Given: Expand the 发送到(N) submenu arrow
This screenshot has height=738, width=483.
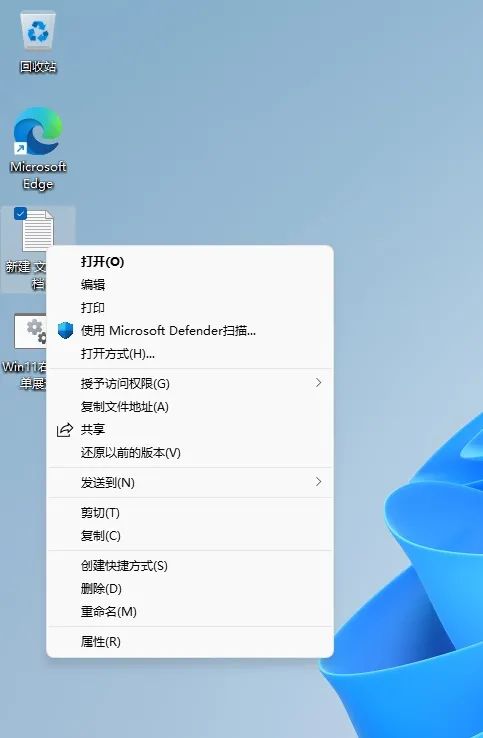Looking at the screenshot, I should (x=319, y=481).
